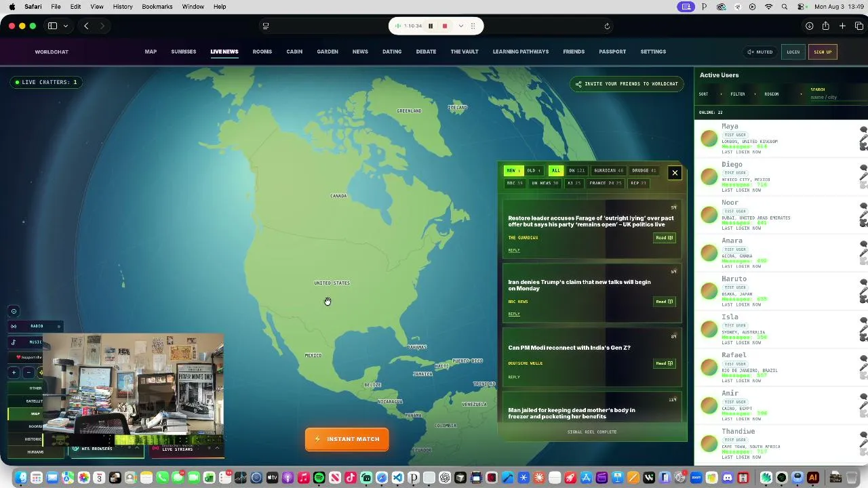The width and height of the screenshot is (868, 488).
Task: Open the Safari sidebar toggle
Action: 52,26
